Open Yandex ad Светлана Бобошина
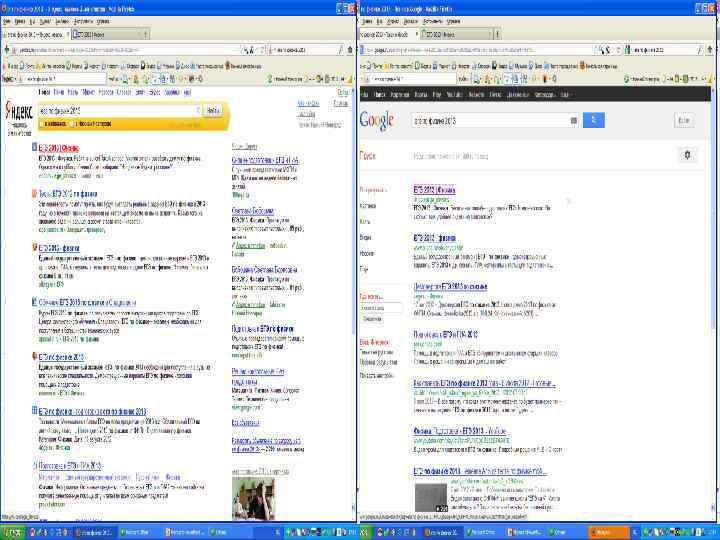720x540 pixels. 253,211
